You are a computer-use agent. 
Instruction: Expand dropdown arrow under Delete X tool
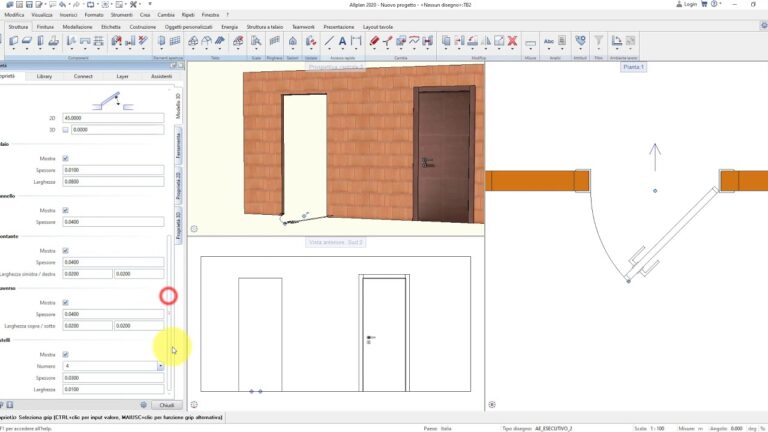click(x=512, y=49)
